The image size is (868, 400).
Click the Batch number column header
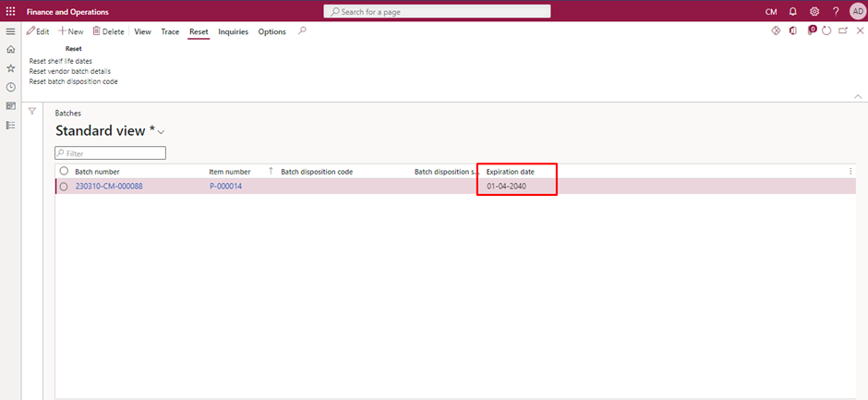pos(98,172)
